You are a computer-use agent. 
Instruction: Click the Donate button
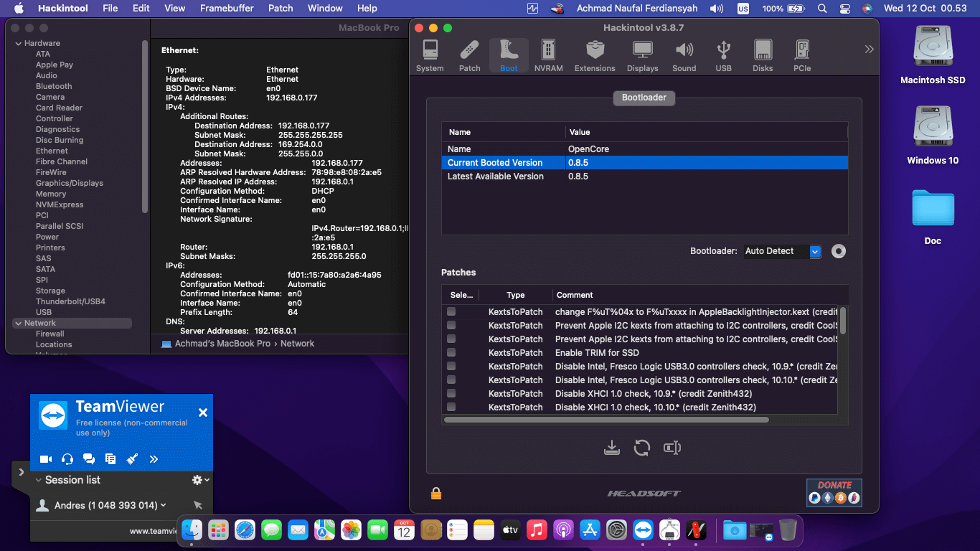[834, 492]
